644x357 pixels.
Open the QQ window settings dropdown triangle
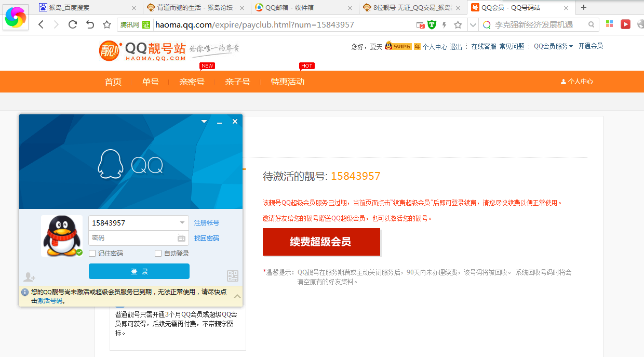(204, 122)
